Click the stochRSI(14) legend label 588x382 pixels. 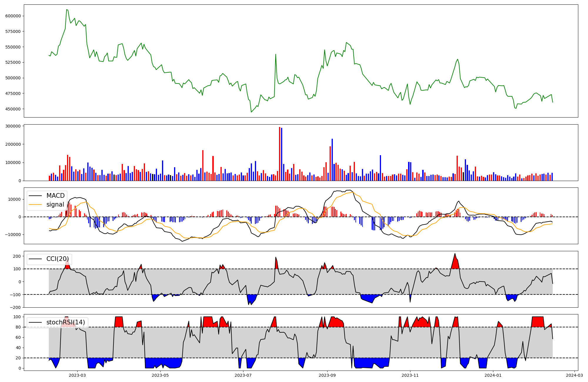[65, 322]
